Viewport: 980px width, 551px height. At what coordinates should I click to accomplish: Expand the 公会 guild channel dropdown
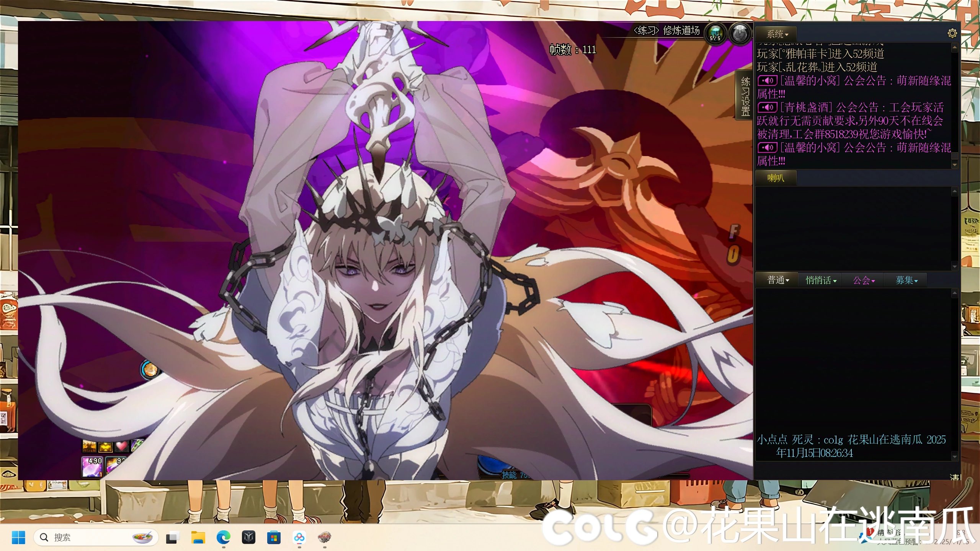point(864,280)
